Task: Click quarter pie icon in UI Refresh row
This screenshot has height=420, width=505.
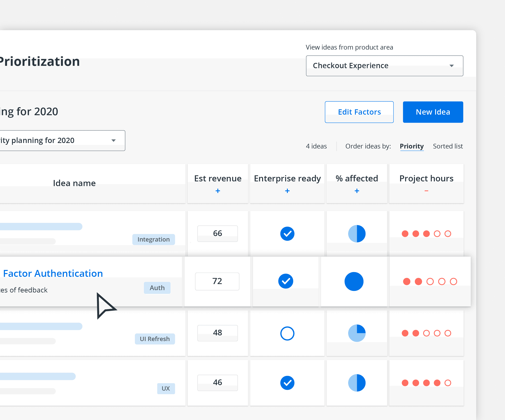Action: pos(357,333)
